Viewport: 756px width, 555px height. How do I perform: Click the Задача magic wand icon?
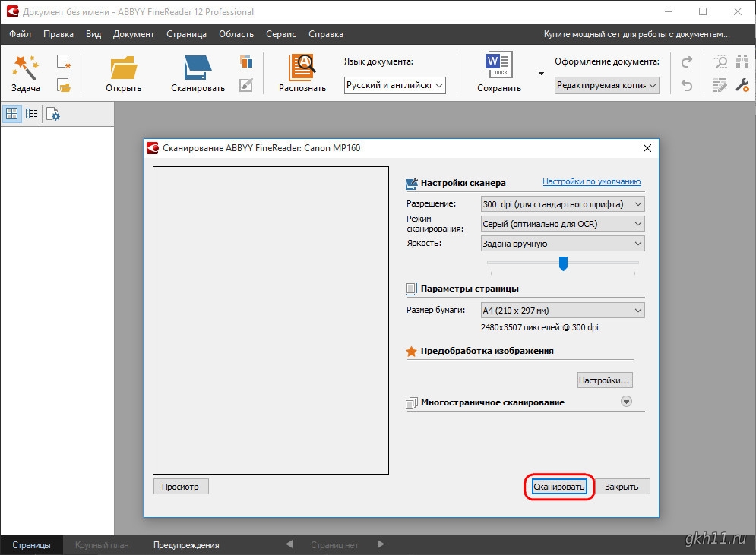click(x=25, y=68)
